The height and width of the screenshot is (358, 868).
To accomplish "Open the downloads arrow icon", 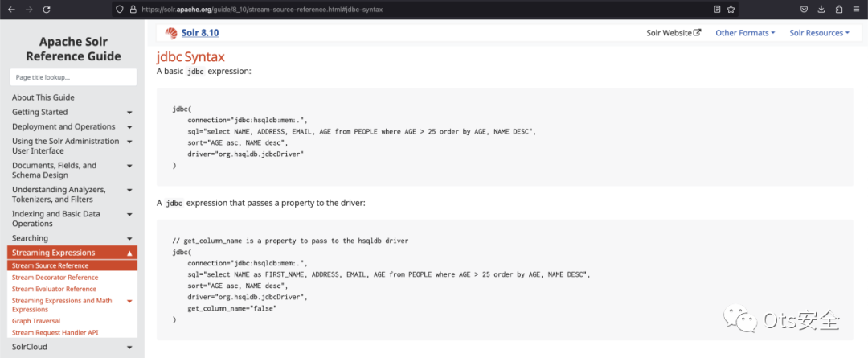I will tap(821, 10).
